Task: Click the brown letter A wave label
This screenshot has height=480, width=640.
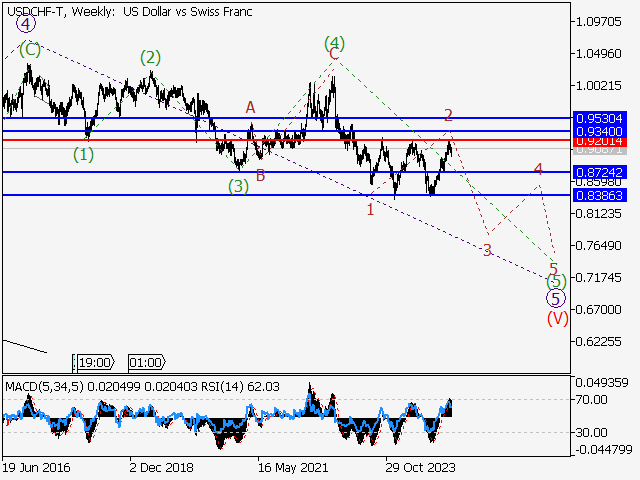Action: pyautogui.click(x=251, y=107)
